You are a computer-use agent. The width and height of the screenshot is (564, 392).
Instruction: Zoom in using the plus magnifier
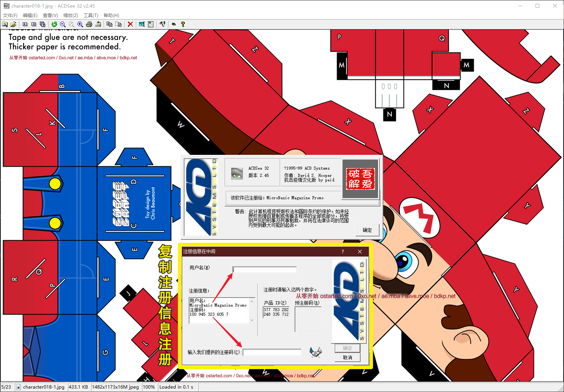point(80,24)
